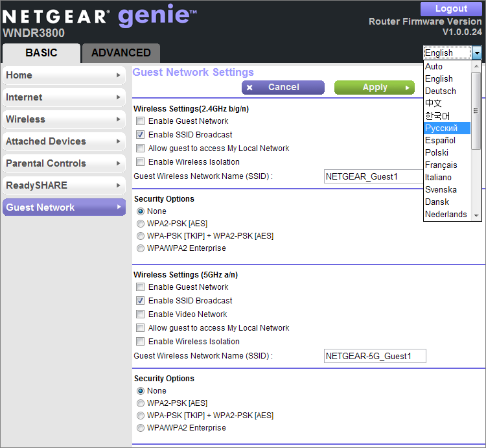Select WPA2-PSK [AES] for 5GHz
The image size is (486, 448).
(x=141, y=403)
